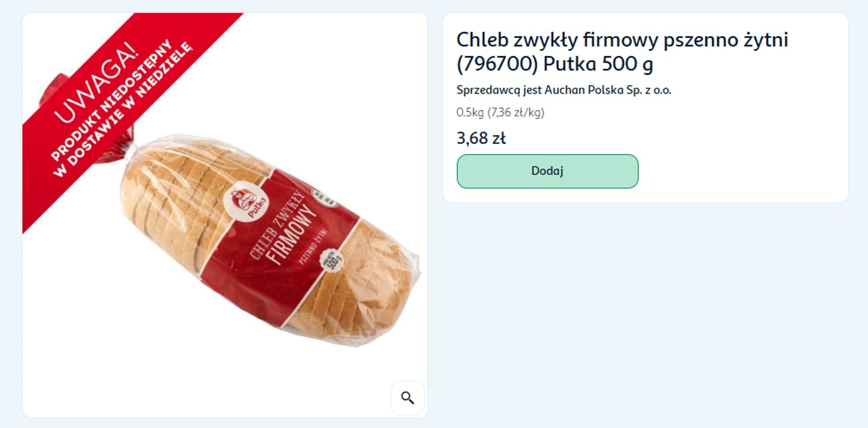Image resolution: width=868 pixels, height=428 pixels.
Task: Click the magnifier zoom icon
Action: tap(407, 398)
